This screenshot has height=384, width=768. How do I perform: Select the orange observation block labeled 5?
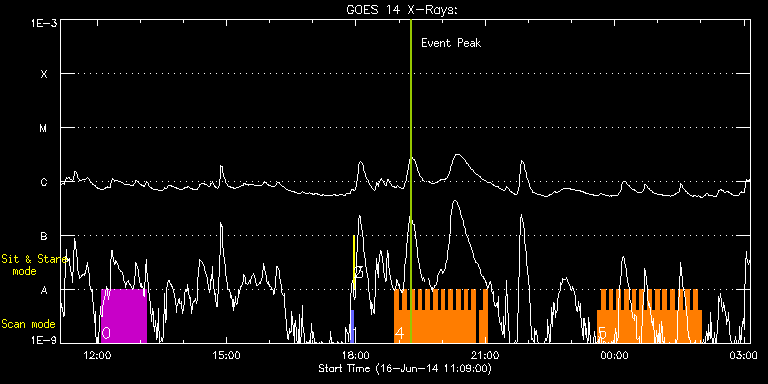pos(649,316)
